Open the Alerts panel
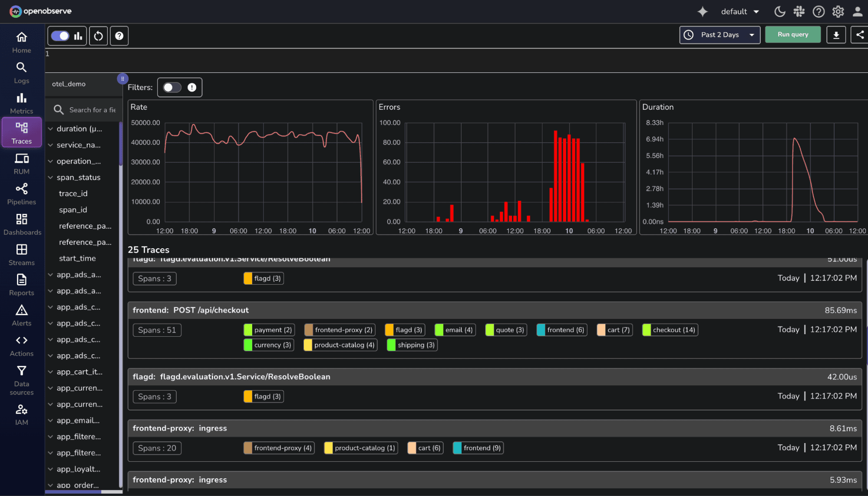 [x=21, y=315]
